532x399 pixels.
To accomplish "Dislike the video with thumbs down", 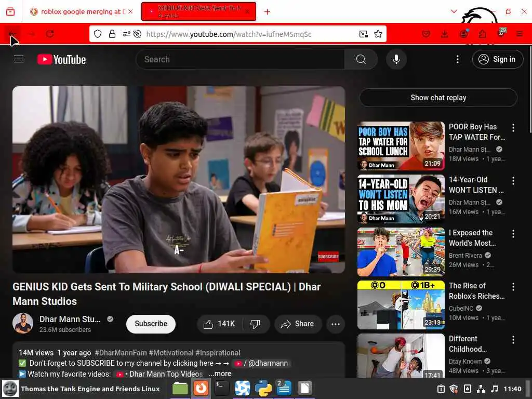I will [x=256, y=324].
